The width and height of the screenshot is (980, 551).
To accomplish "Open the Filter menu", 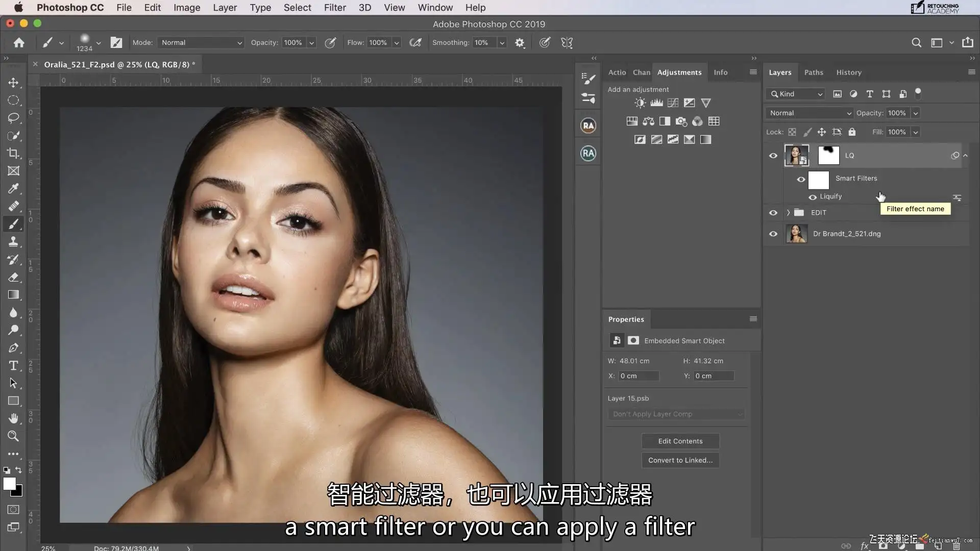I will tap(335, 8).
